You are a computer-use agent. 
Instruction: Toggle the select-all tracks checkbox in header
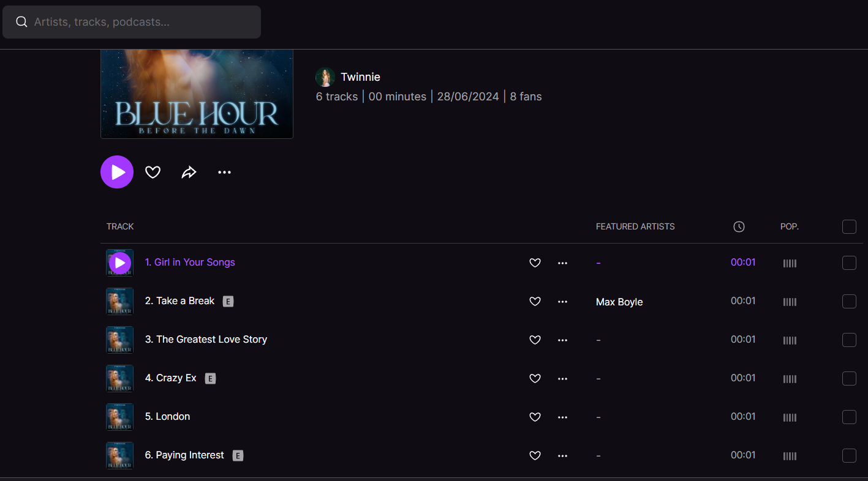pyautogui.click(x=849, y=227)
